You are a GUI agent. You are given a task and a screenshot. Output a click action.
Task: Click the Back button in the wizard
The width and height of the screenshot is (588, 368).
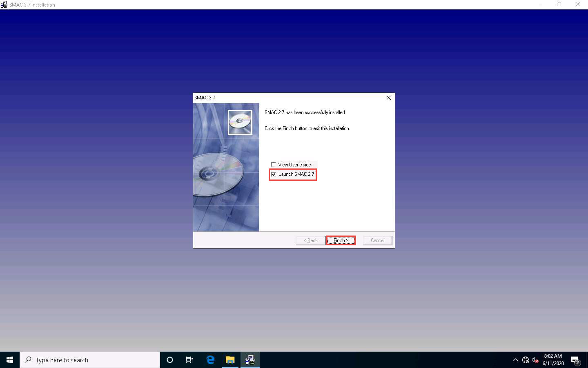311,240
